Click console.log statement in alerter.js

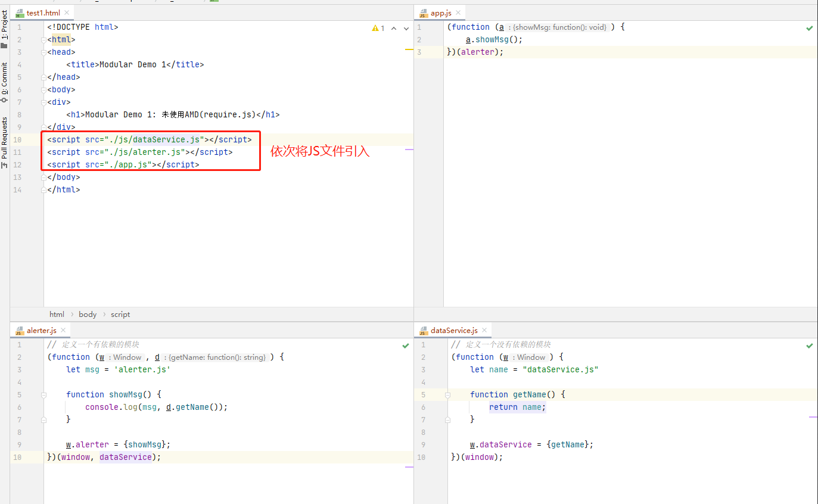tap(156, 407)
